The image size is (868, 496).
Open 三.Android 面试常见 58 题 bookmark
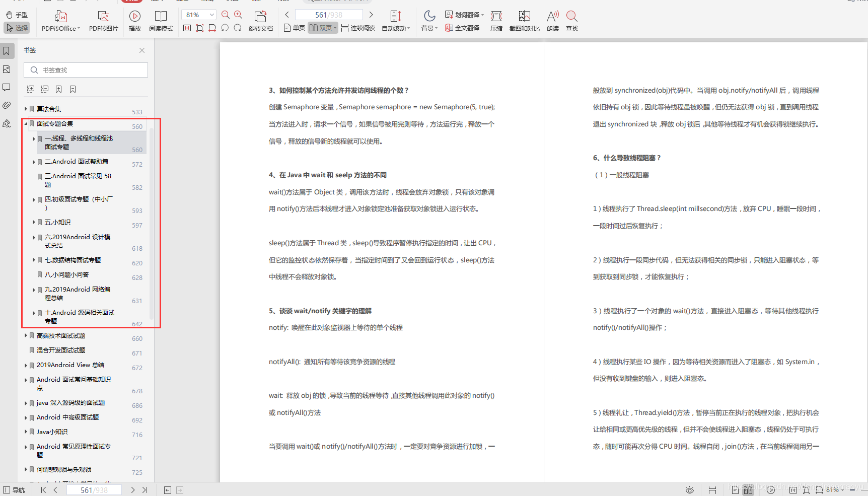[x=78, y=180]
